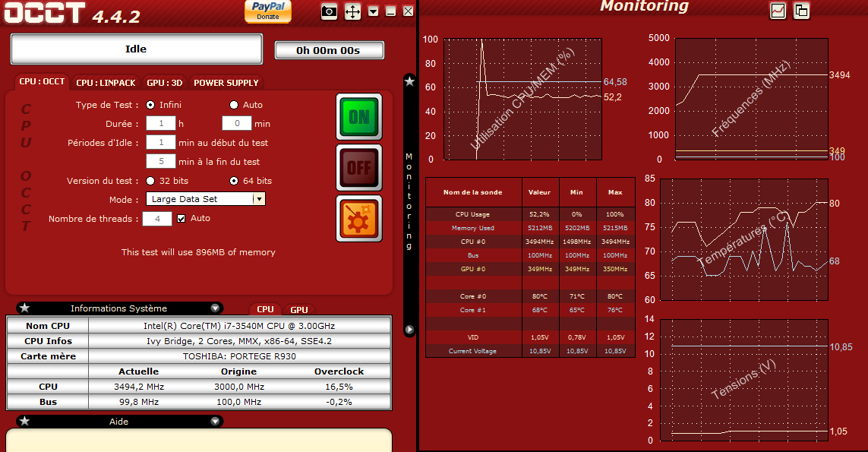This screenshot has height=452, width=868.
Task: Click the Tensions (V) graph
Action: [744, 381]
